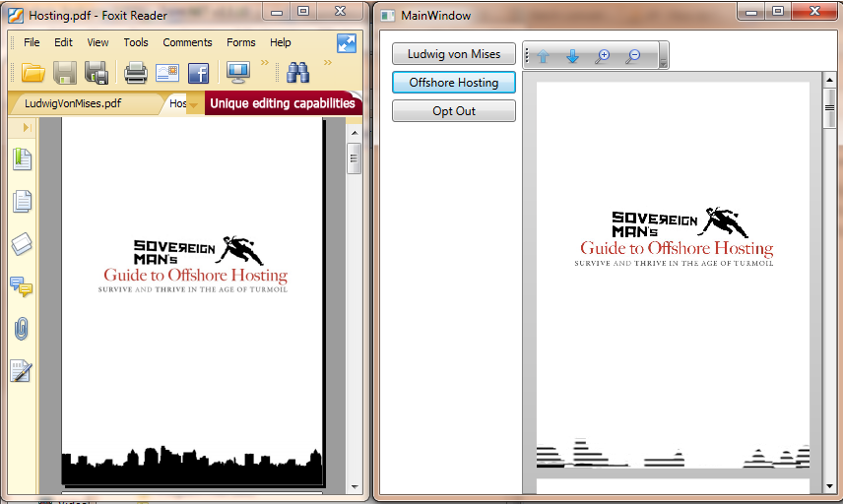
Task: Maximize the MainWindow window
Action: [777, 11]
